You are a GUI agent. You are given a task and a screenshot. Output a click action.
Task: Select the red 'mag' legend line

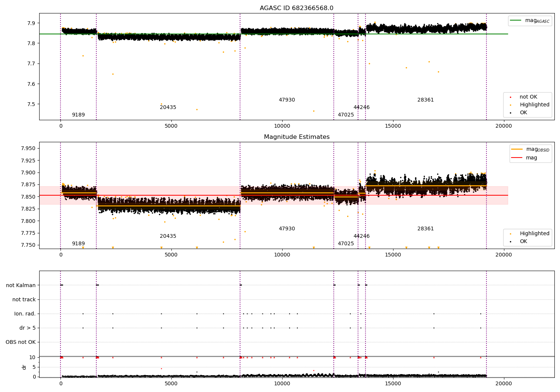(517, 158)
